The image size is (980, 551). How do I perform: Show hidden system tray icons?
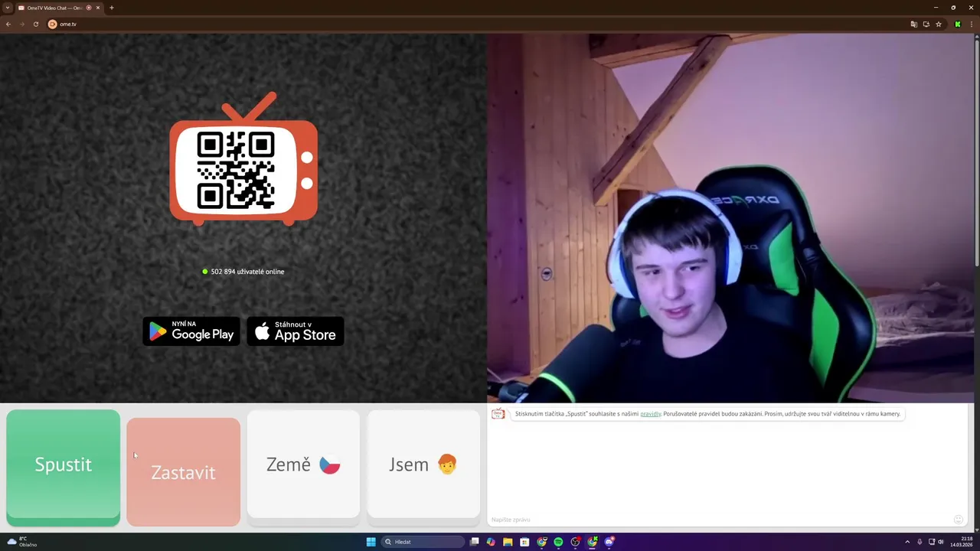point(907,542)
